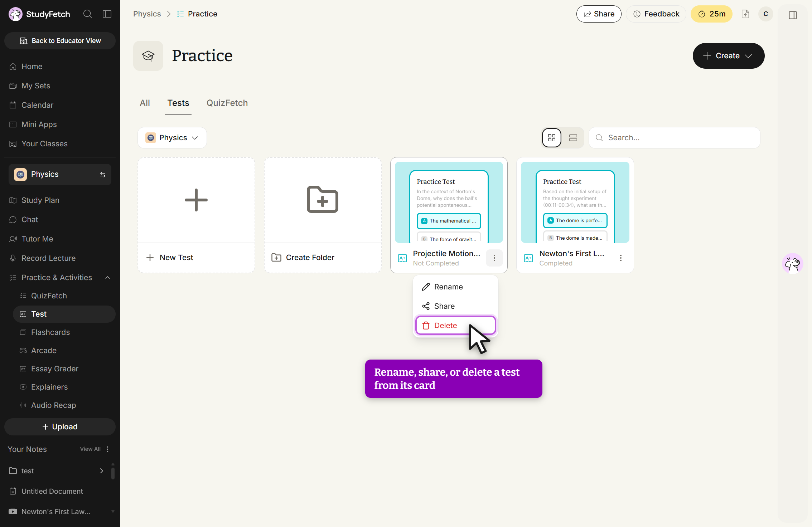This screenshot has height=527, width=812.
Task: Click the Create Folder card
Action: (x=323, y=215)
